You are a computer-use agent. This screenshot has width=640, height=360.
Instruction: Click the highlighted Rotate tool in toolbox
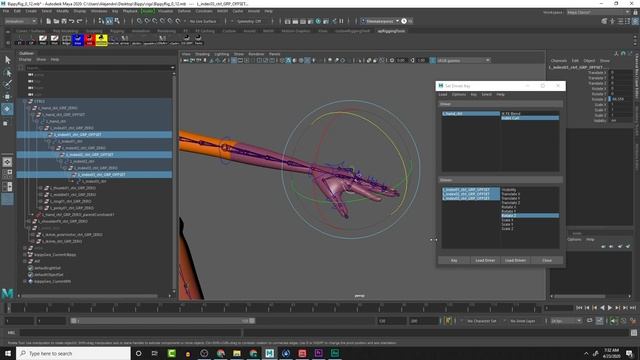coord(7,109)
